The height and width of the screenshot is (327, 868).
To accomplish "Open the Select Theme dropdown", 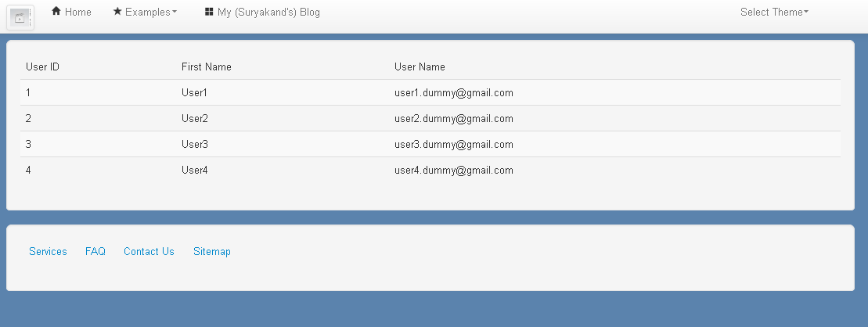I will [774, 12].
